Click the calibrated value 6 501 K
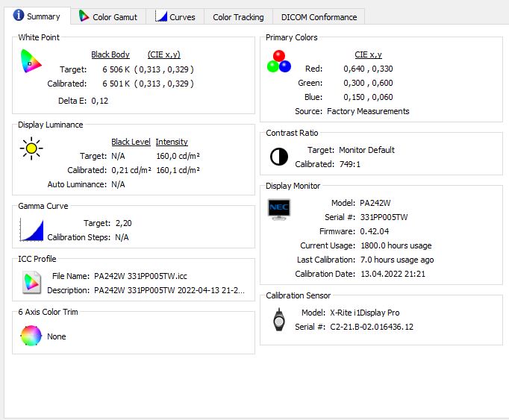509x420 pixels. tap(116, 84)
